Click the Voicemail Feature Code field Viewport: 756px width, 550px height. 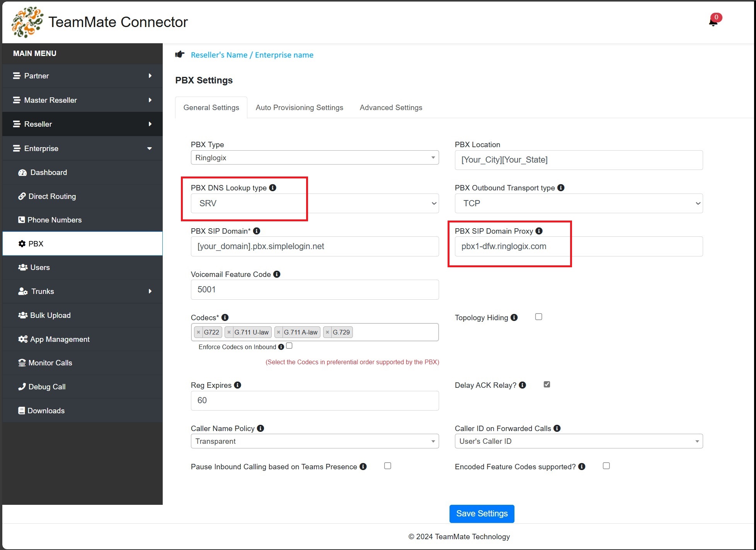pos(315,290)
